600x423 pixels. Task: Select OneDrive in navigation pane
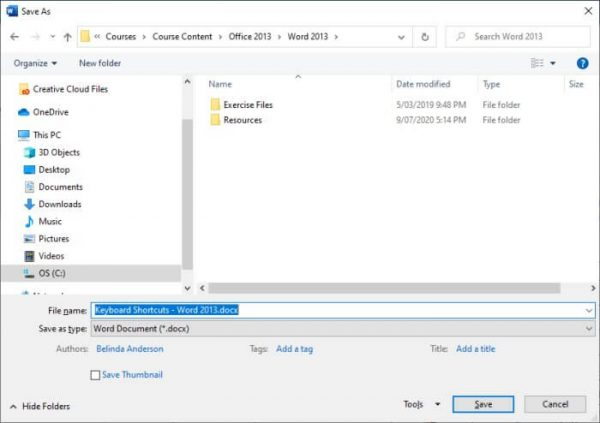(43, 112)
